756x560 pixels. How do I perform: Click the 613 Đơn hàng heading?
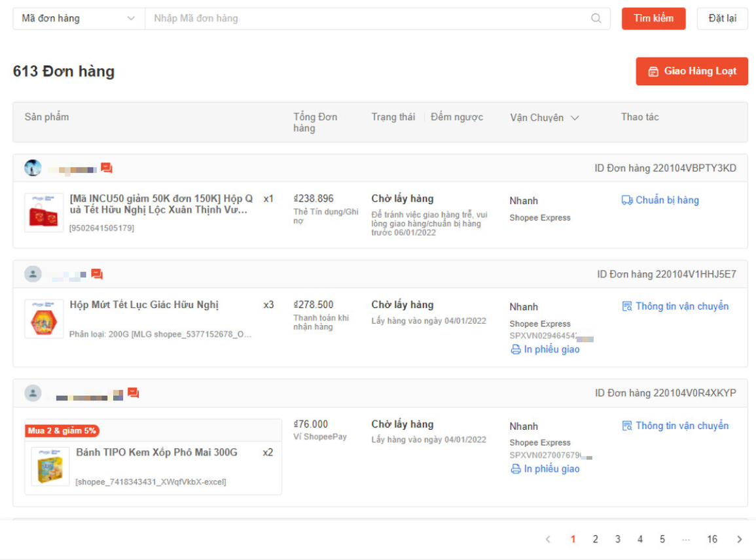coord(63,71)
